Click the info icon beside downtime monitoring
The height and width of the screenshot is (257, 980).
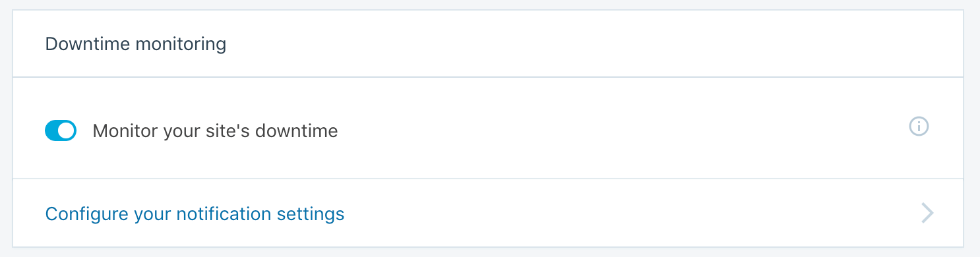919,127
